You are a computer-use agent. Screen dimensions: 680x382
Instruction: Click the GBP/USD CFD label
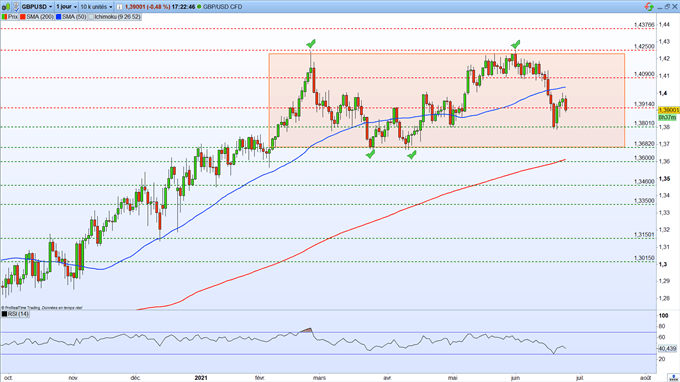(x=222, y=7)
